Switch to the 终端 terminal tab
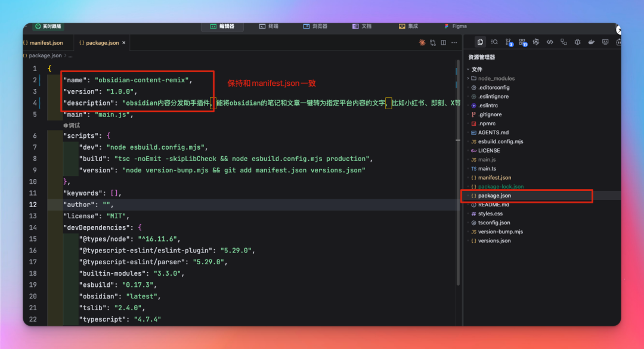 pos(269,26)
